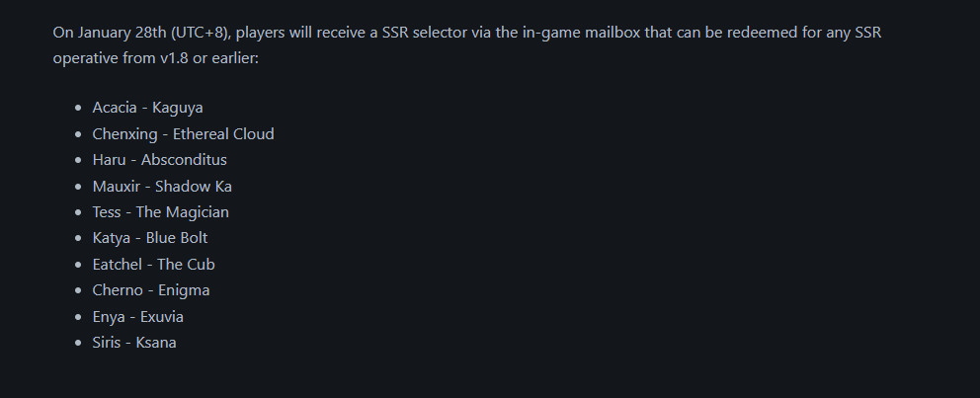Image resolution: width=980 pixels, height=398 pixels.
Task: Click the Eatchel - The Cub item
Action: click(154, 265)
